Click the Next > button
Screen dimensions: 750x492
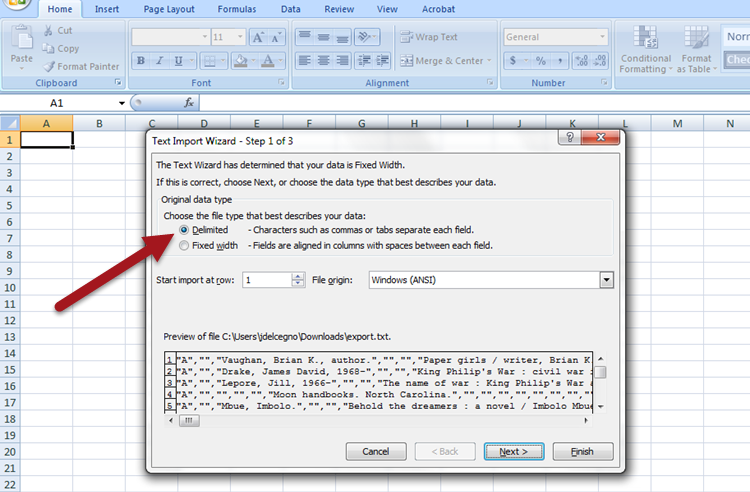point(514,451)
